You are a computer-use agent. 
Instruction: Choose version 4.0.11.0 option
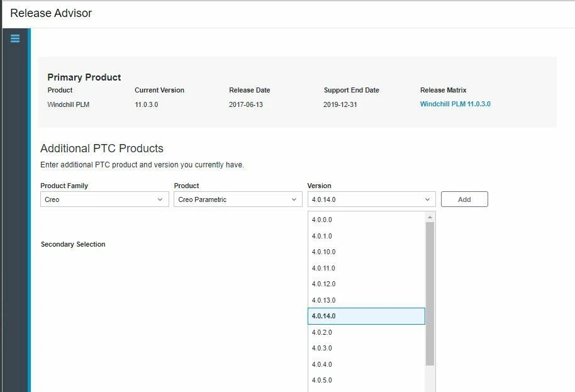coord(366,268)
